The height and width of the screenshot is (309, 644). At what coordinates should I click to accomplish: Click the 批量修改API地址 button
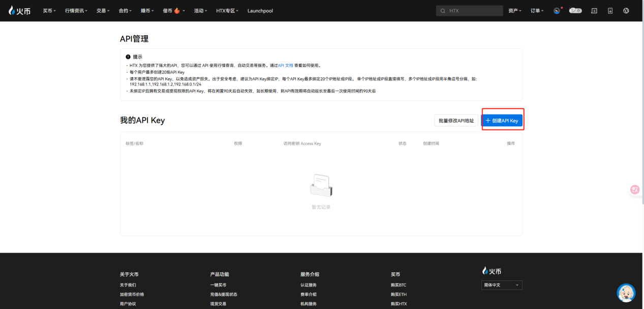click(x=456, y=121)
